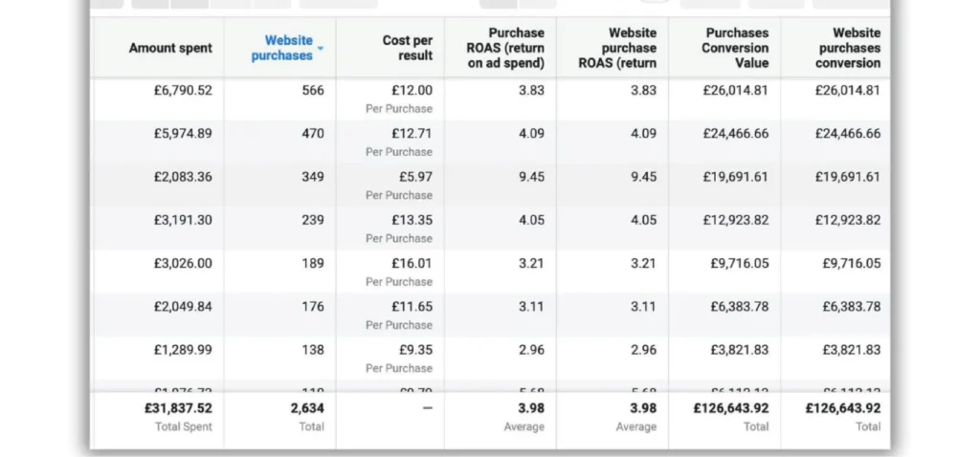Click the Purchase ROAS (return on ad spend) header
Image resolution: width=980 pixels, height=457 pixels.
(505, 48)
